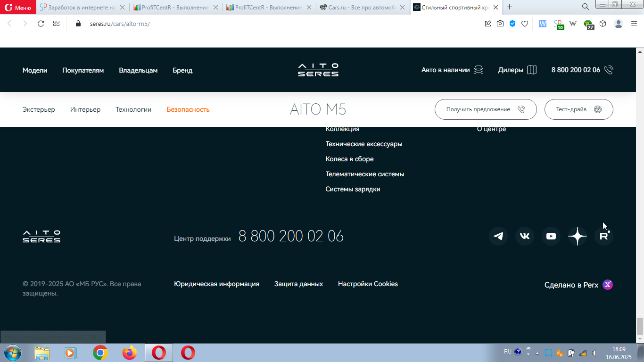
Task: Click the page vertical scrollbar thumb
Action: (640, 326)
